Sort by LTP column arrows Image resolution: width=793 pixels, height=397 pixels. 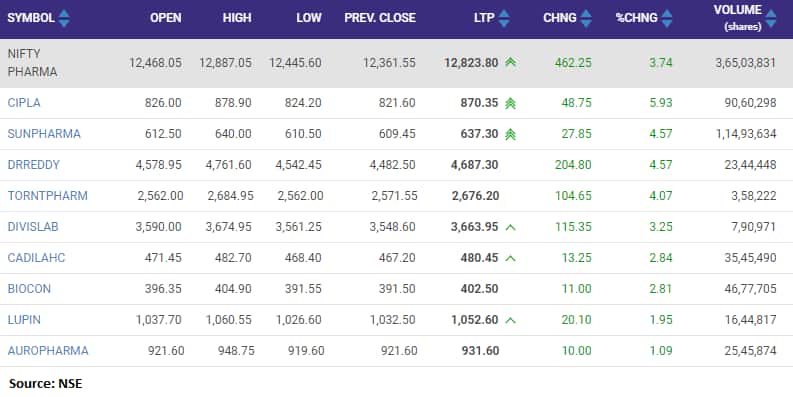click(504, 18)
